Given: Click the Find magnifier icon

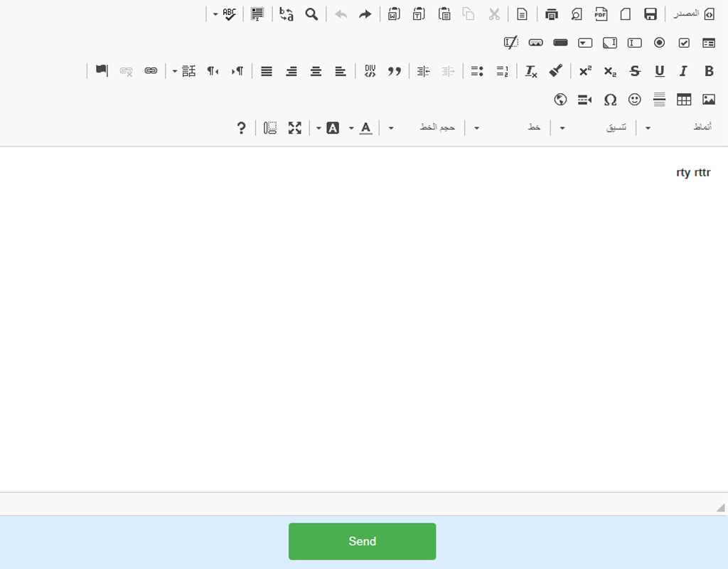Looking at the screenshot, I should pos(311,14).
